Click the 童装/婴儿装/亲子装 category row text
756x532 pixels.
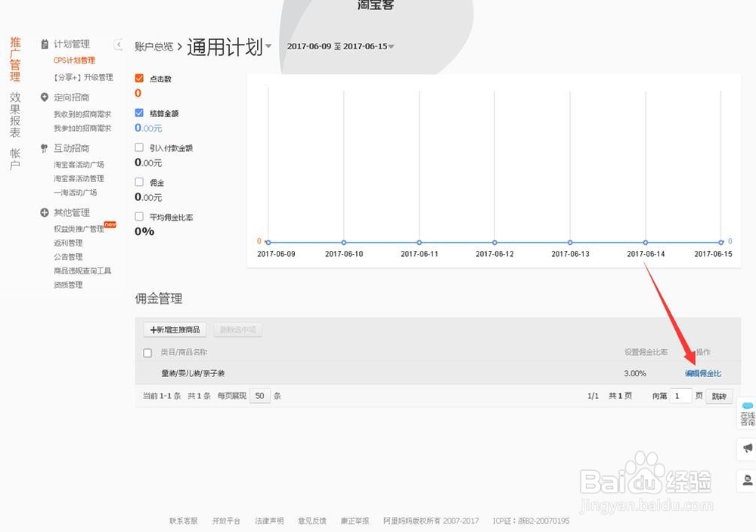tap(193, 373)
